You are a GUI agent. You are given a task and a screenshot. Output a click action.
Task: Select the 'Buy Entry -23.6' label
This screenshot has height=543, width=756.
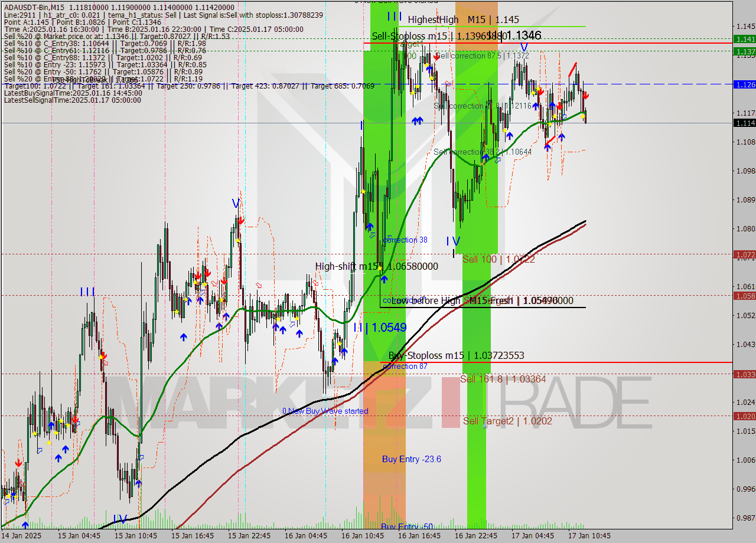(x=412, y=459)
